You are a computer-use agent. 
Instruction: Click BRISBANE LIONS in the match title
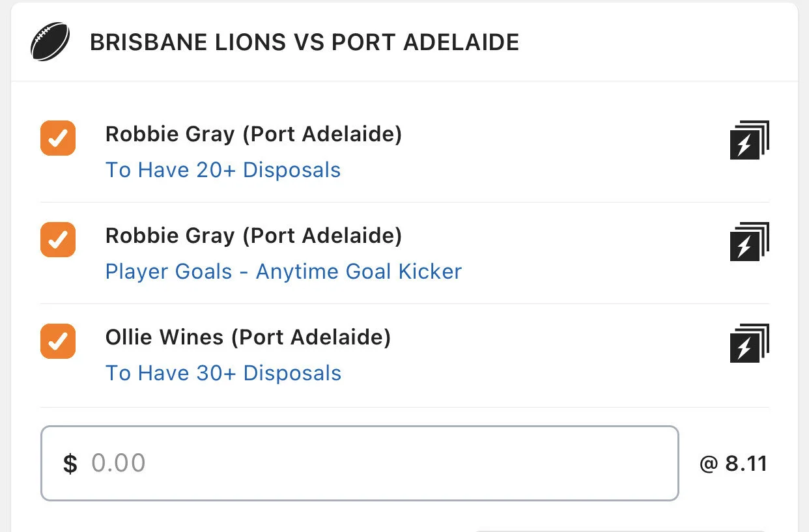click(x=188, y=43)
